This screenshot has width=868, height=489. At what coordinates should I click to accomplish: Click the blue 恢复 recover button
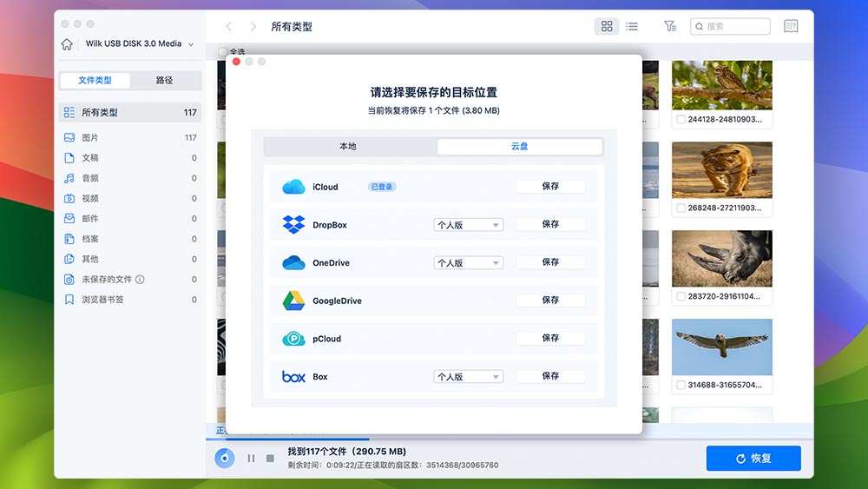click(753, 458)
